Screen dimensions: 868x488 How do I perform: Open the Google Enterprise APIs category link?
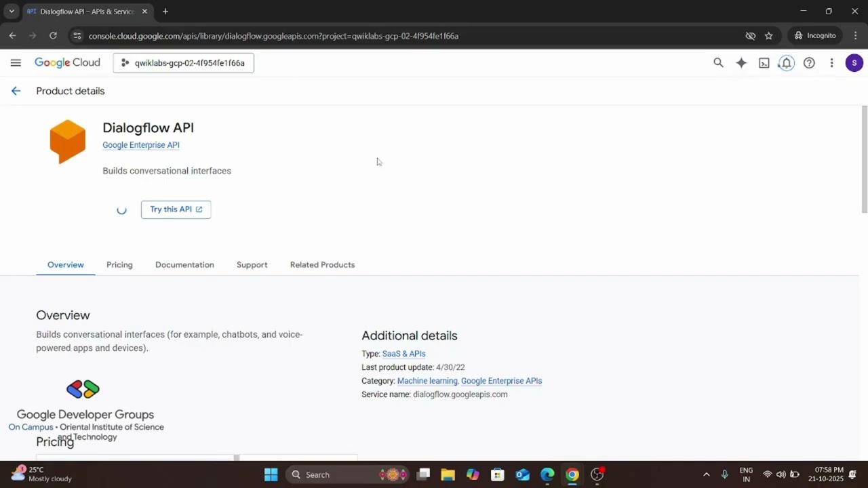coord(501,381)
